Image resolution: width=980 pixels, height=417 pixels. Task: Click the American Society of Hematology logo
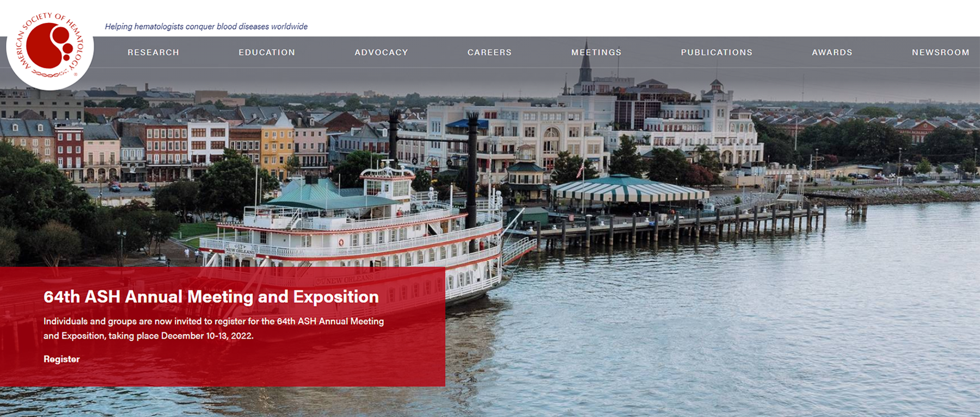coord(50,47)
